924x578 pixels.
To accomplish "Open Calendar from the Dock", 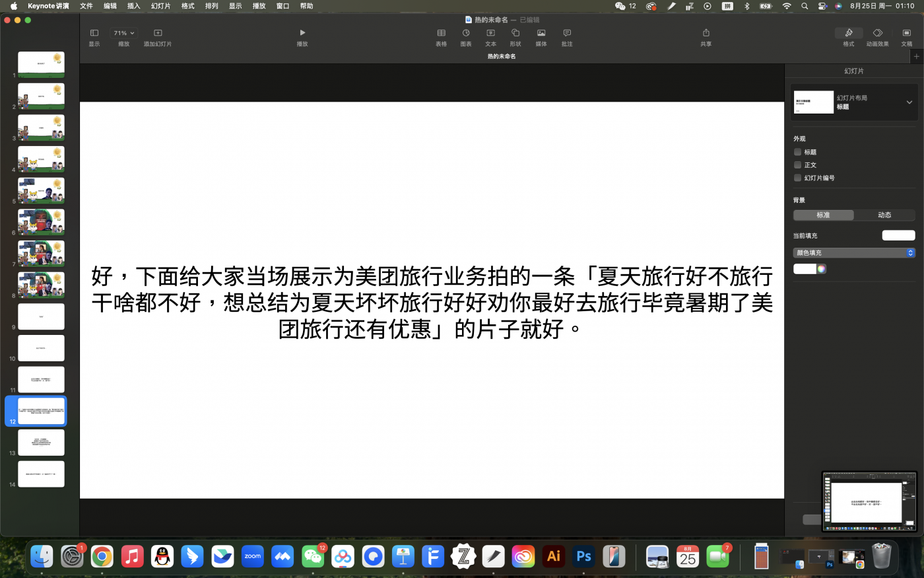I will point(688,556).
